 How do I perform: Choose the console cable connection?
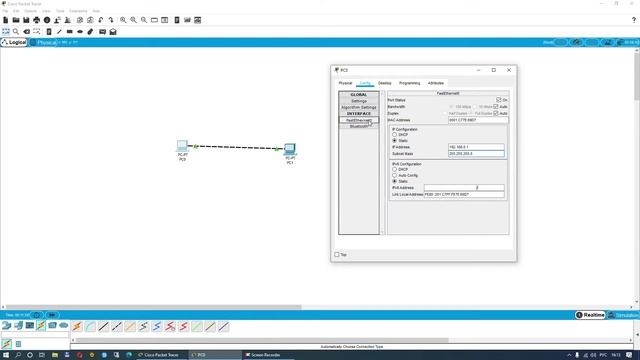pyautogui.click(x=90, y=326)
